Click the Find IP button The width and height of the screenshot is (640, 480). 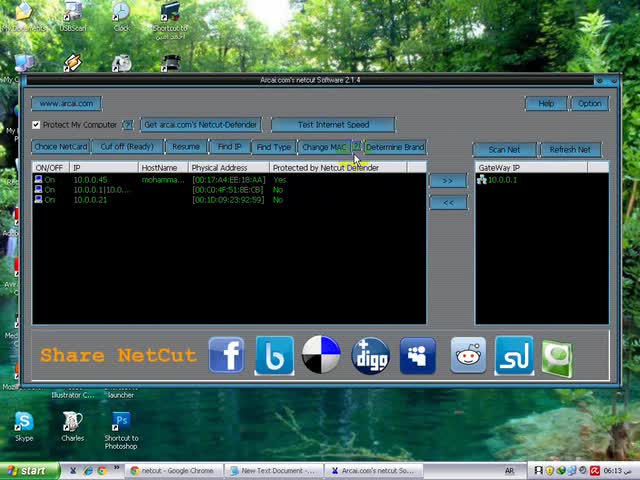pyautogui.click(x=229, y=147)
